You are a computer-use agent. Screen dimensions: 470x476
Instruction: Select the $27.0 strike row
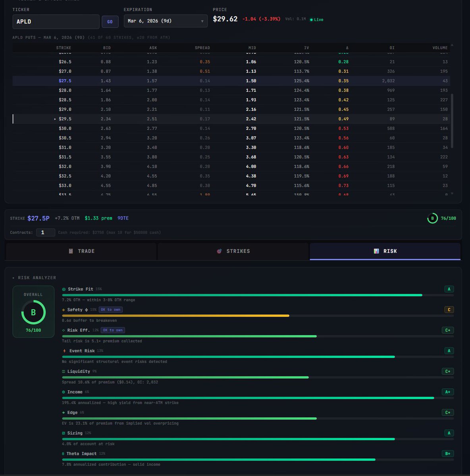[231, 71]
